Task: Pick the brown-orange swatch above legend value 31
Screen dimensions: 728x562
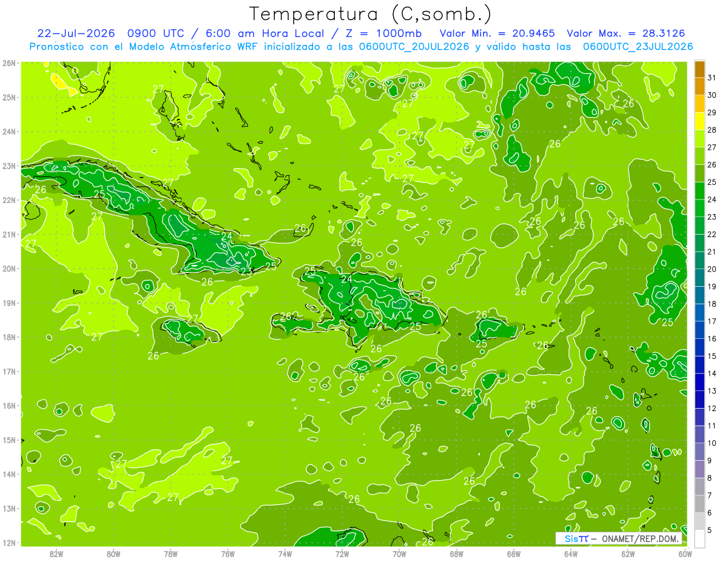Action: (699, 70)
